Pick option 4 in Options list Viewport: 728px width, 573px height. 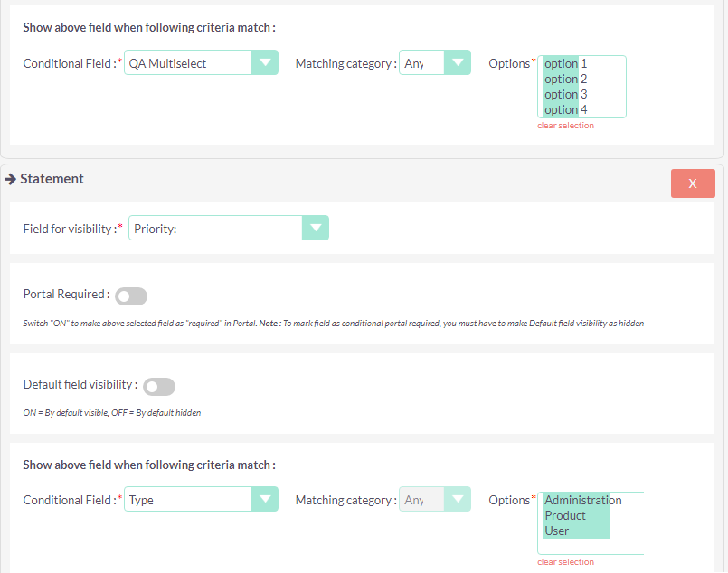pos(565,109)
